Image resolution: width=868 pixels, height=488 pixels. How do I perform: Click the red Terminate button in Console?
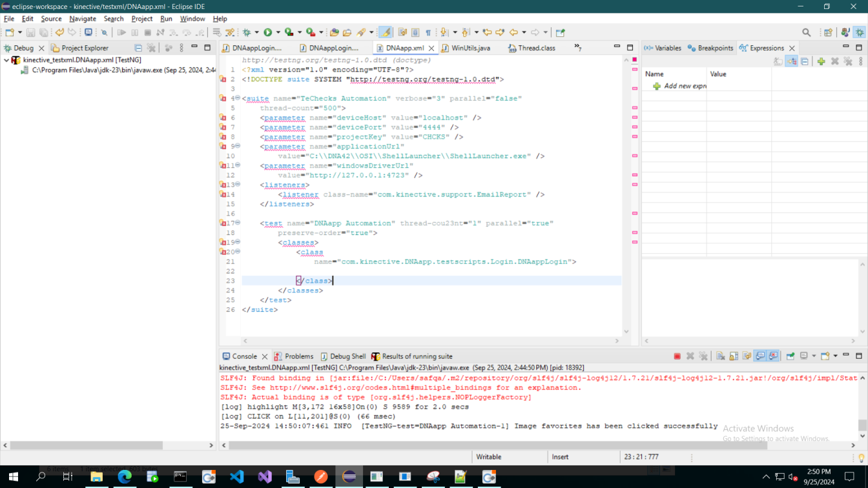click(677, 356)
